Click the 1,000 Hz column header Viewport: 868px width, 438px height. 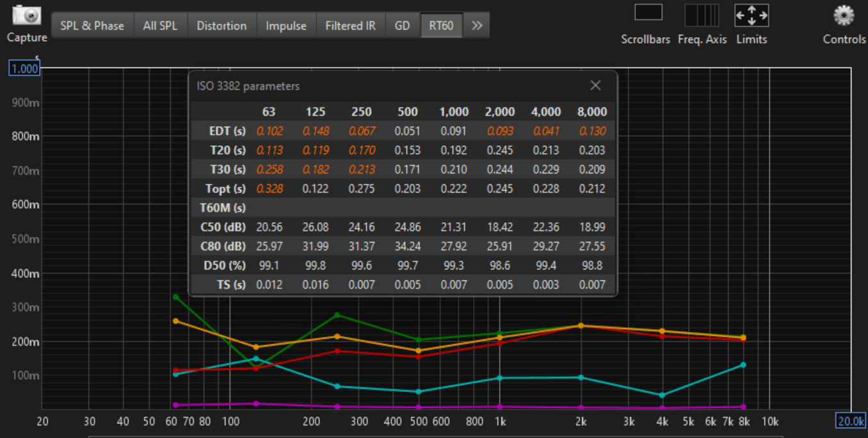(454, 111)
